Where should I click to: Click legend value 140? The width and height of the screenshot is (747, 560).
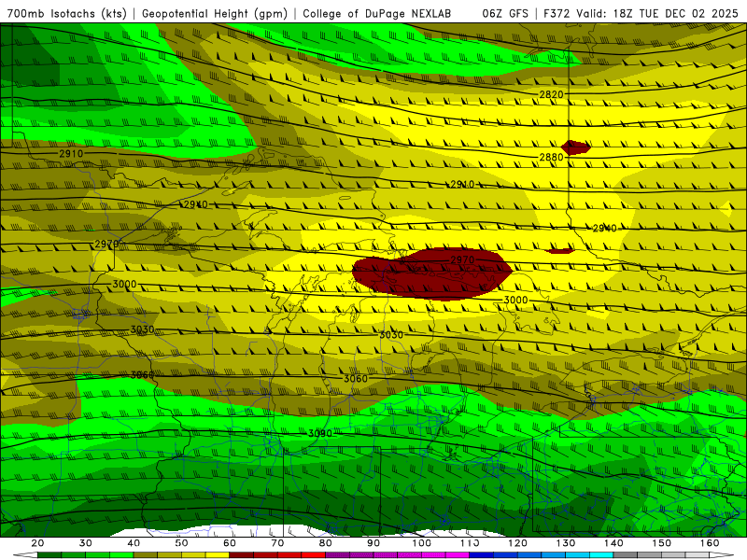coord(613,543)
